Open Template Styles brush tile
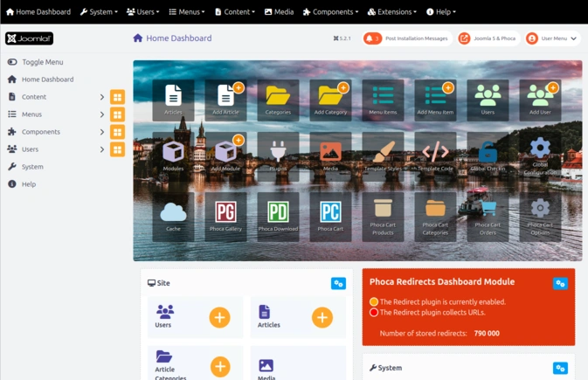The image size is (588, 380). [x=383, y=155]
